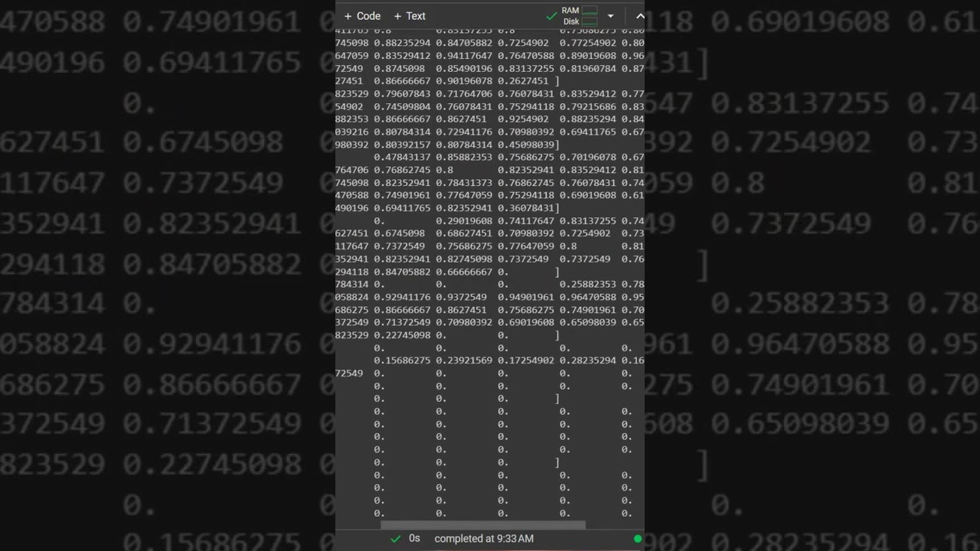
Task: Click the output value 0.45098039
Action: tap(526, 145)
